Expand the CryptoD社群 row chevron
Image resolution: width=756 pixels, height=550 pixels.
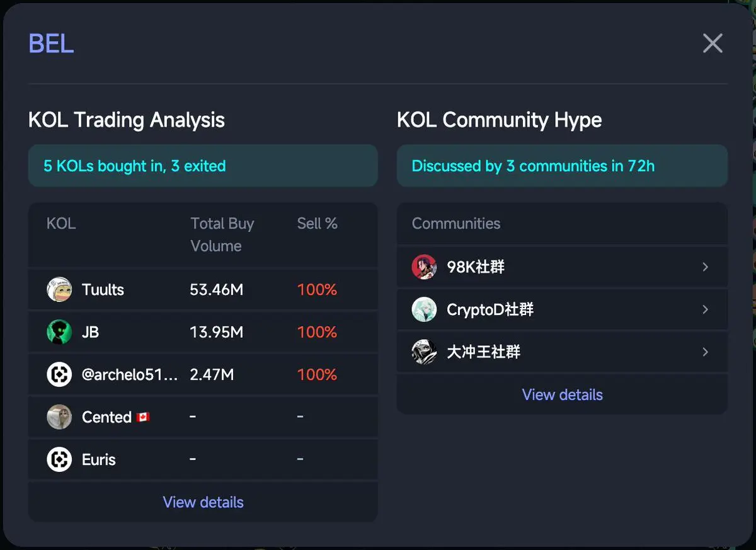tap(705, 309)
